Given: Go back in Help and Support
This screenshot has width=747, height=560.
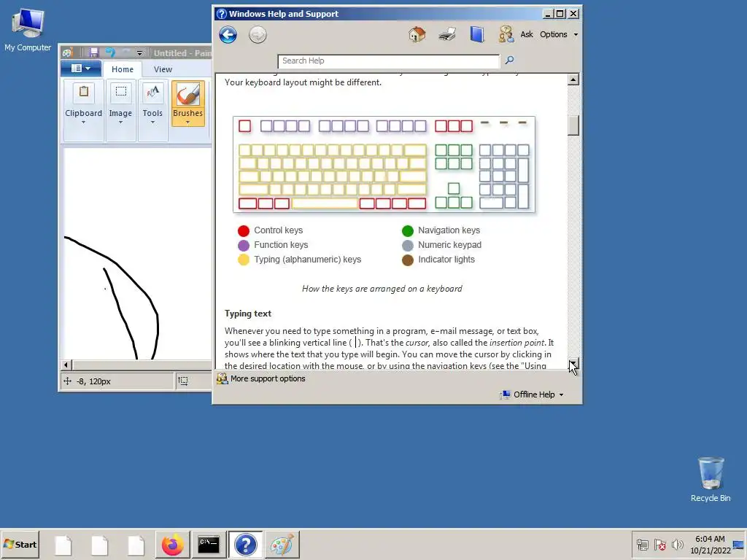Looking at the screenshot, I should [228, 35].
